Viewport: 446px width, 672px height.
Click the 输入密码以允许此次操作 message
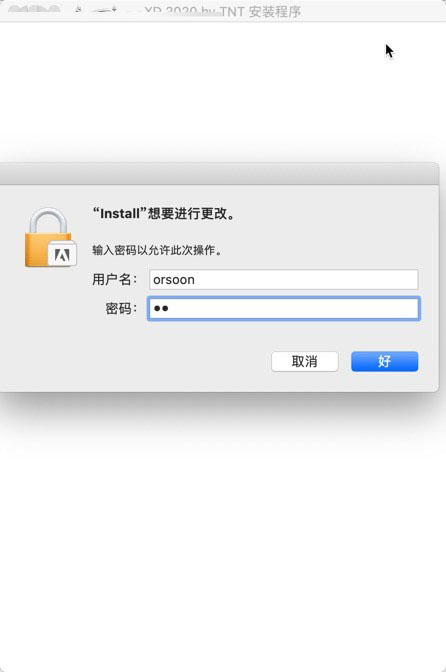[x=158, y=250]
